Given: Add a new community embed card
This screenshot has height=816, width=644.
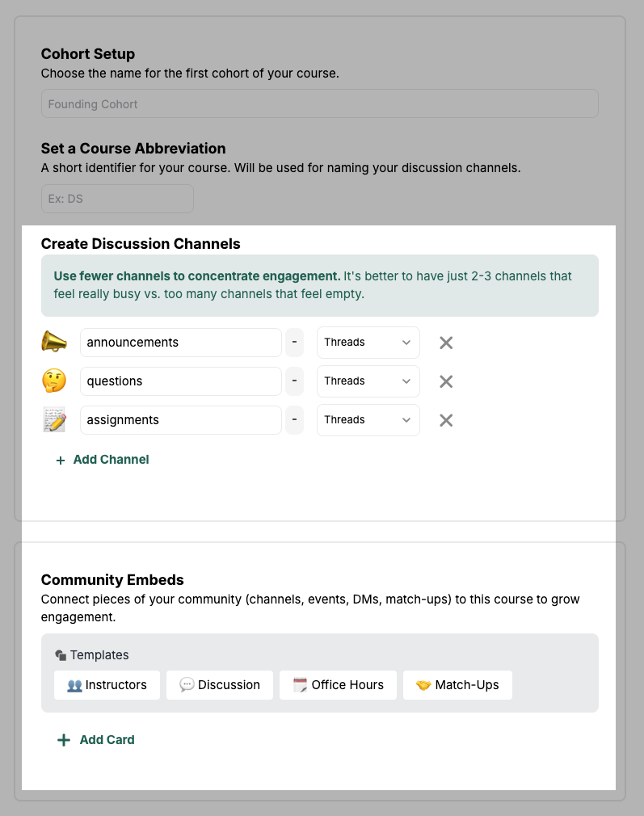Looking at the screenshot, I should [x=95, y=739].
